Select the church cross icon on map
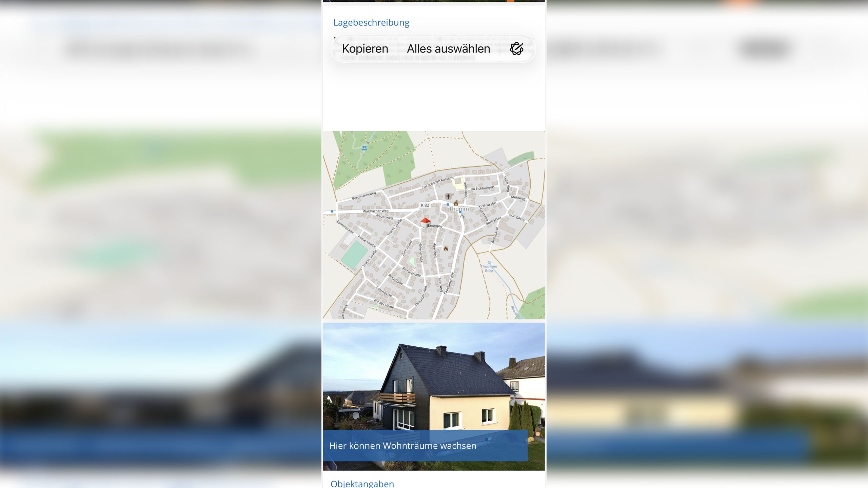Image resolution: width=868 pixels, height=488 pixels. click(448, 197)
